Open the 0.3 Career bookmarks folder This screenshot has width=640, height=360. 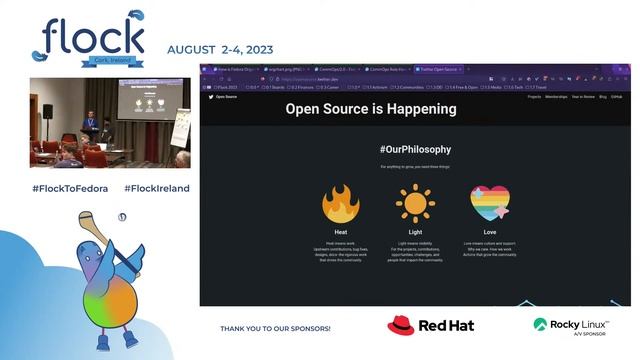tap(327, 87)
